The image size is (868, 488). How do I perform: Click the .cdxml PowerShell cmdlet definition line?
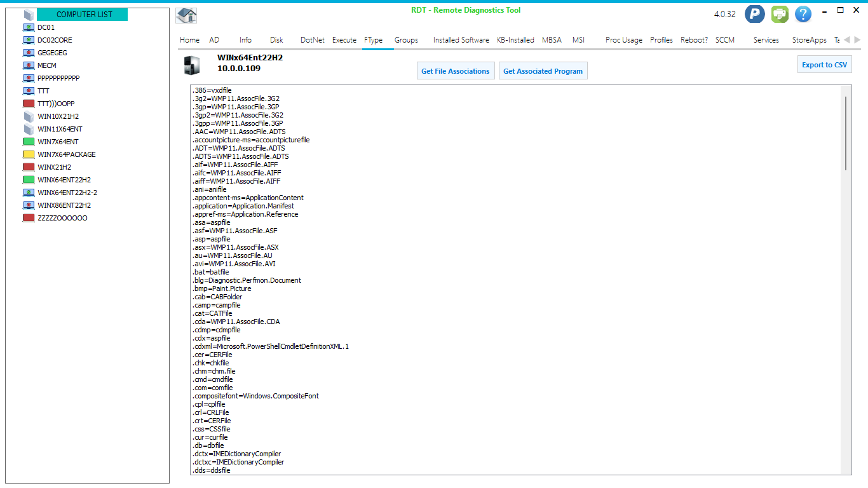tap(271, 346)
